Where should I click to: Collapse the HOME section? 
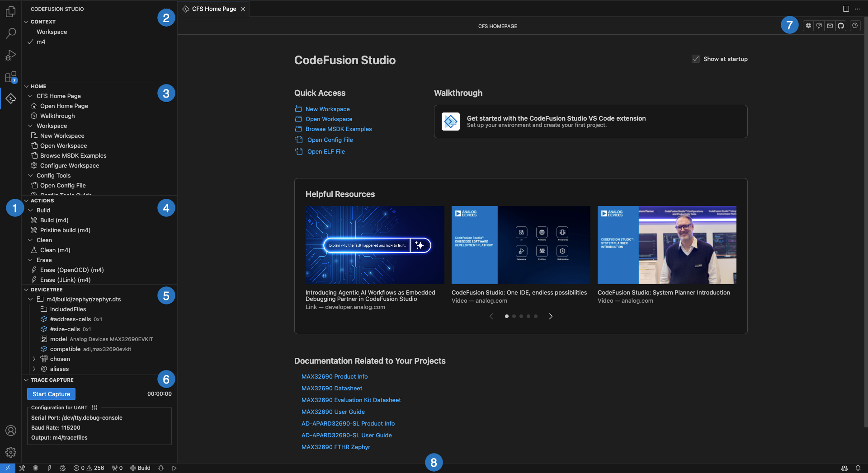coord(26,86)
